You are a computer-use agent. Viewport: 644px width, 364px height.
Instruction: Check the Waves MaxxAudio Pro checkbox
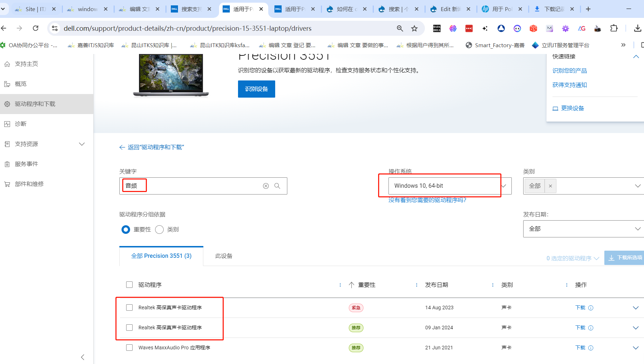(x=129, y=348)
